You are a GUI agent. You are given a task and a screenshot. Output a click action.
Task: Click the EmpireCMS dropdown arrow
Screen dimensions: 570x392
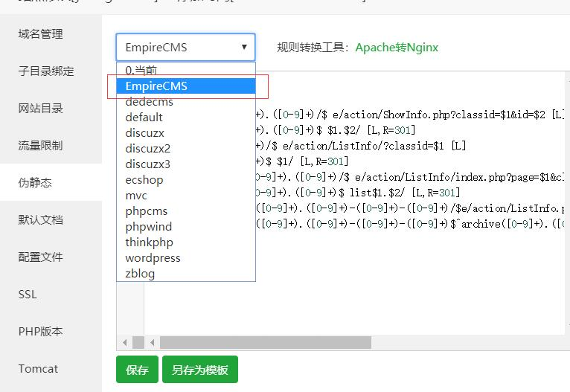(x=244, y=48)
